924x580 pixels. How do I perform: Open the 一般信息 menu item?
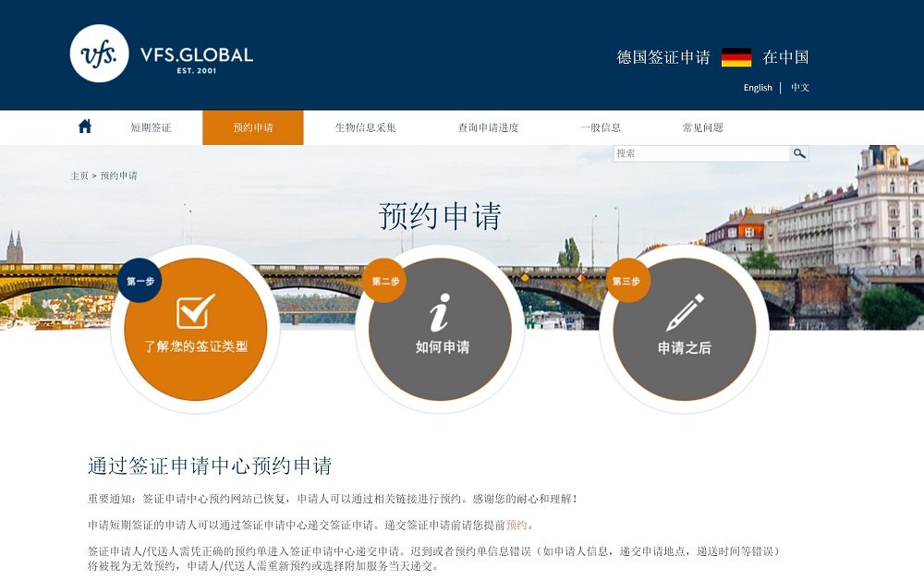(x=601, y=127)
